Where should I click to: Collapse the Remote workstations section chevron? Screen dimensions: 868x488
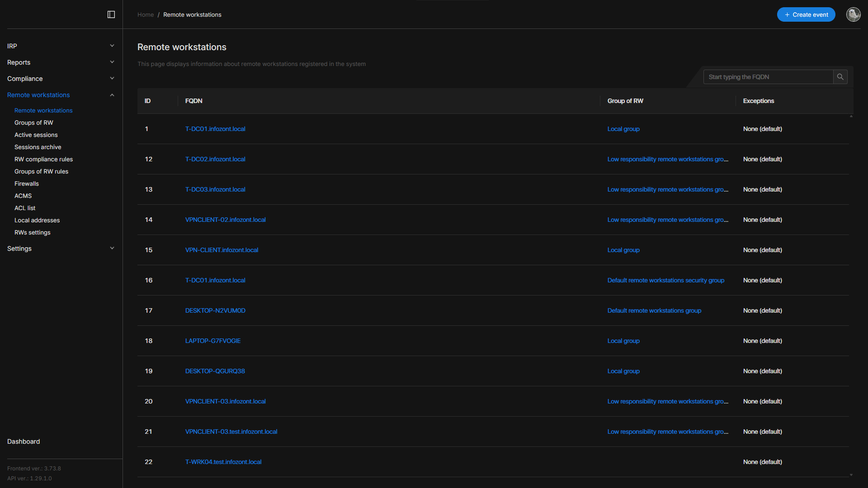click(x=112, y=95)
